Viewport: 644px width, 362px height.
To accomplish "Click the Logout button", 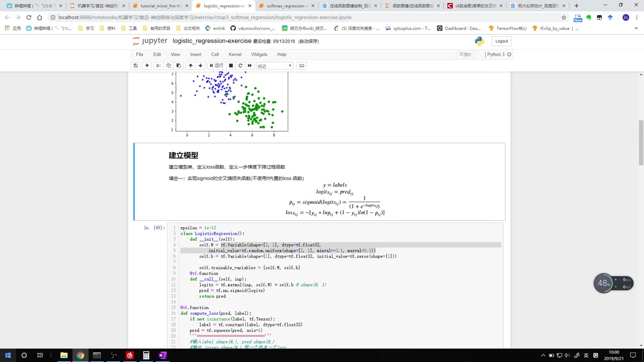I will 502,41.
